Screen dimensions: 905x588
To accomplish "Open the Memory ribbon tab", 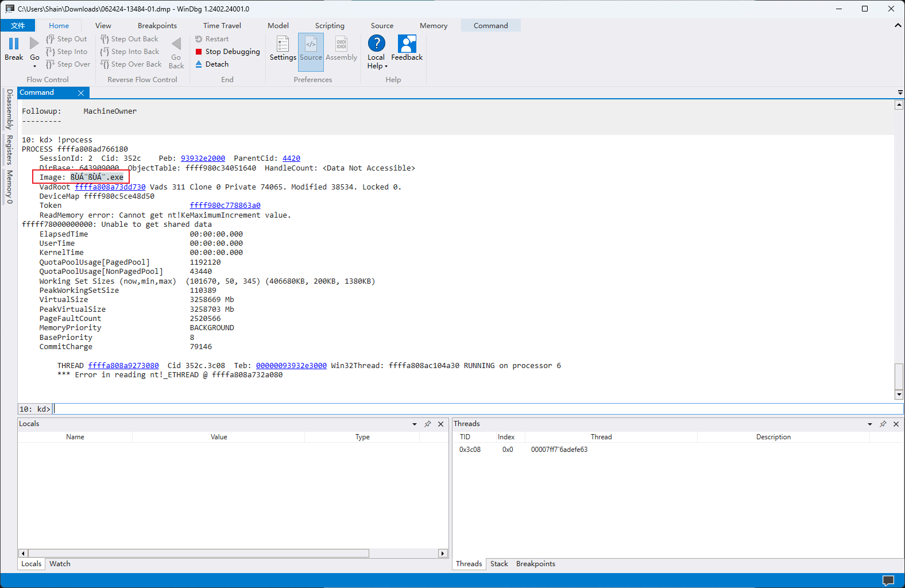I will click(434, 25).
